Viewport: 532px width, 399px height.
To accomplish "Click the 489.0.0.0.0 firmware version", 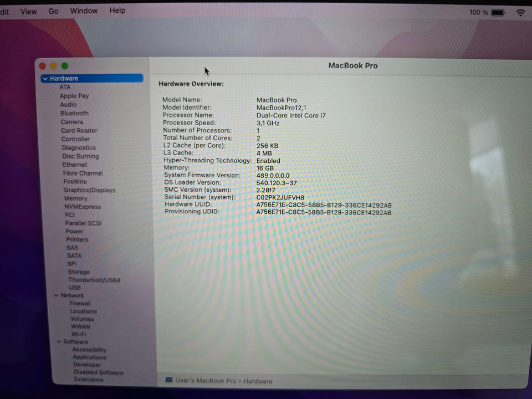I will (x=273, y=176).
